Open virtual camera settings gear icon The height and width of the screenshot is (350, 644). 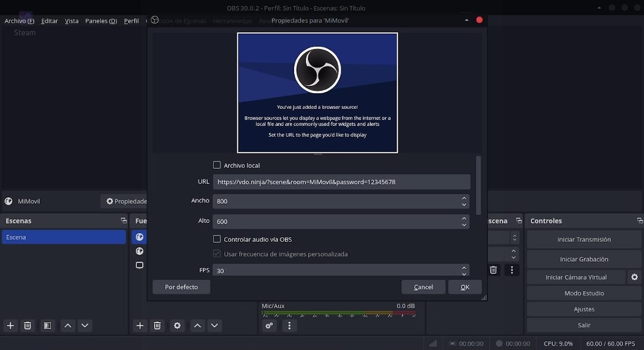pos(634,277)
